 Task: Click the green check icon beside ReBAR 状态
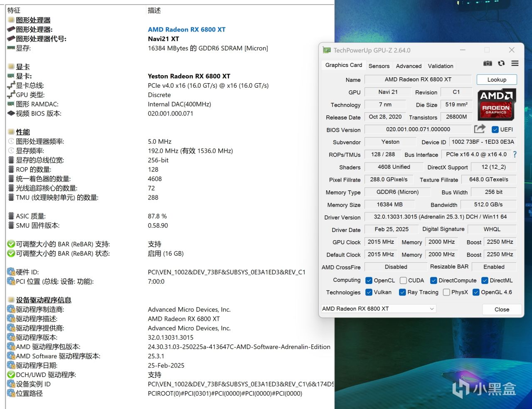tap(11, 254)
